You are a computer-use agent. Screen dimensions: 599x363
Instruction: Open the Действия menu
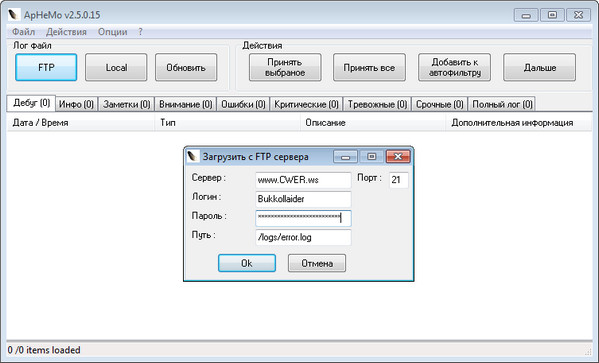pyautogui.click(x=66, y=32)
